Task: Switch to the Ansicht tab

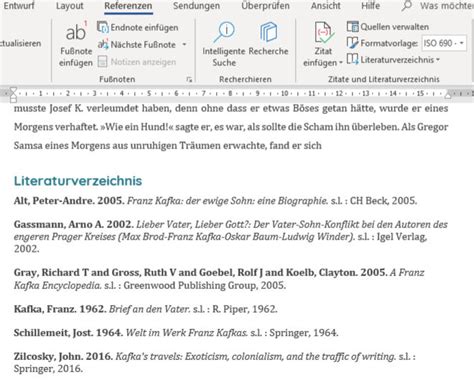Action: (326, 6)
